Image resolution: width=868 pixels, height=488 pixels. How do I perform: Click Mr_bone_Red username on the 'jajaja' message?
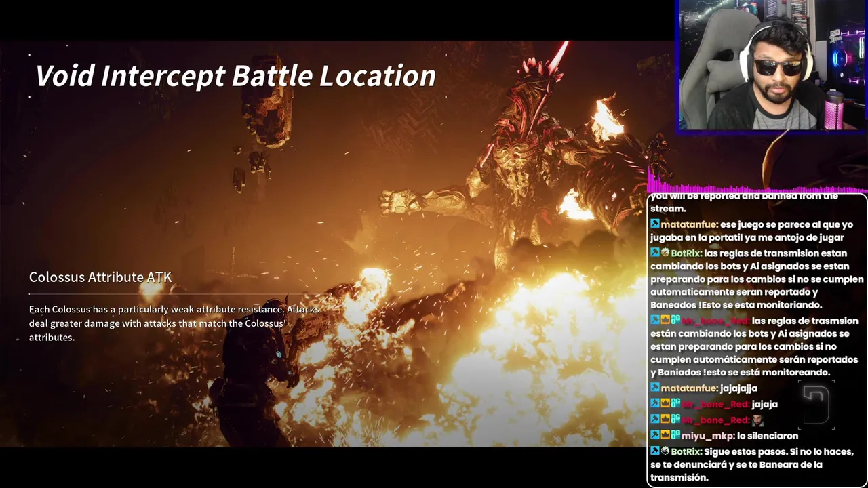(x=715, y=404)
